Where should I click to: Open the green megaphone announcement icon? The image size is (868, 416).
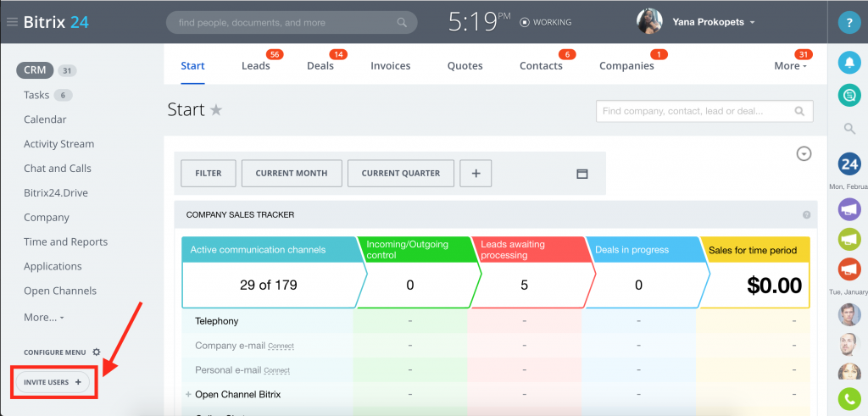click(849, 239)
